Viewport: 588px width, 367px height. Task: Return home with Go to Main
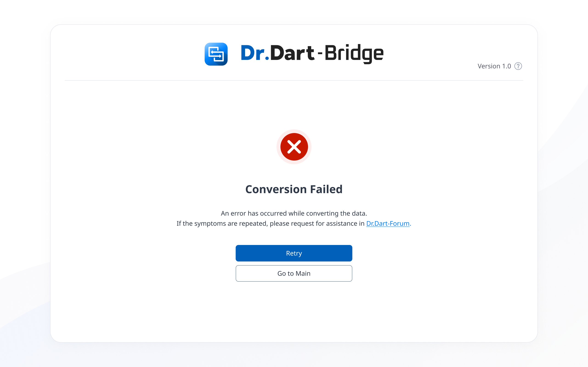(294, 273)
